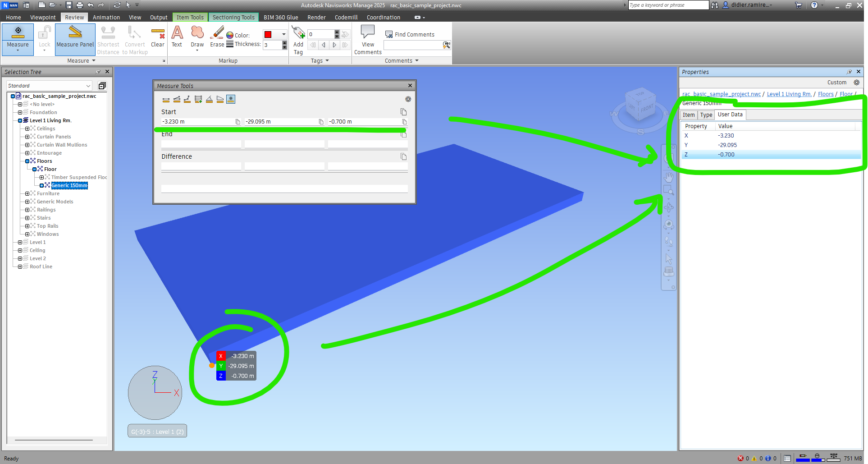Open the Draw tool dropdown
The image size is (868, 464).
click(197, 50)
